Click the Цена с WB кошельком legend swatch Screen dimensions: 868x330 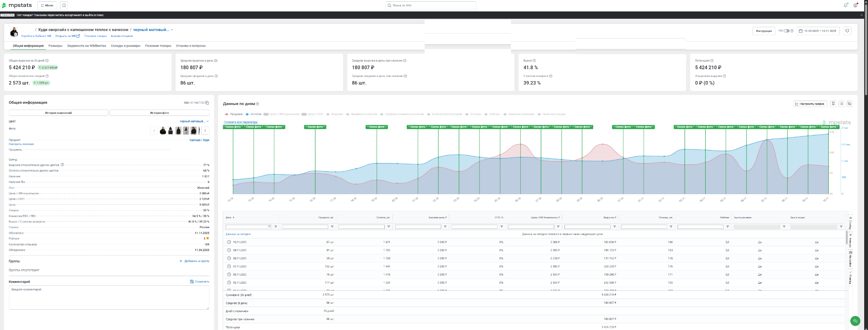click(x=266, y=114)
